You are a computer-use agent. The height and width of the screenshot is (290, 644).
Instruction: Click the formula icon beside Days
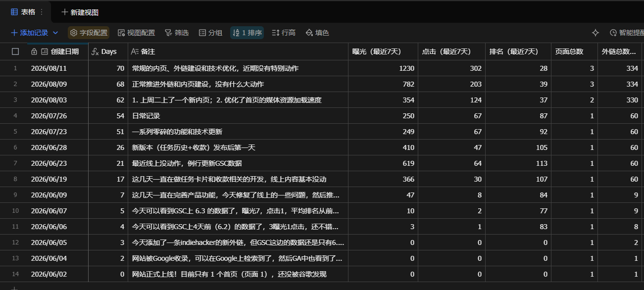96,51
